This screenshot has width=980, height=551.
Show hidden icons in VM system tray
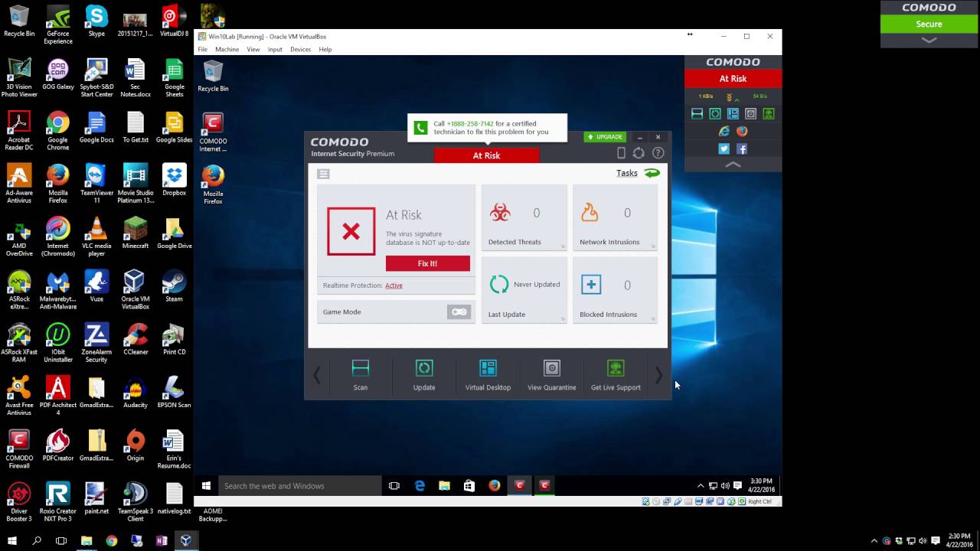pos(700,486)
